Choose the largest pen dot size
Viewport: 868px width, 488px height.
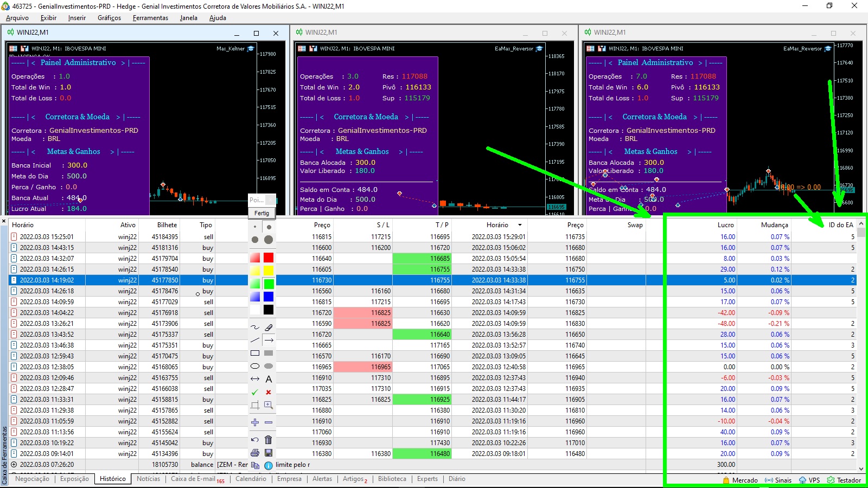269,240
